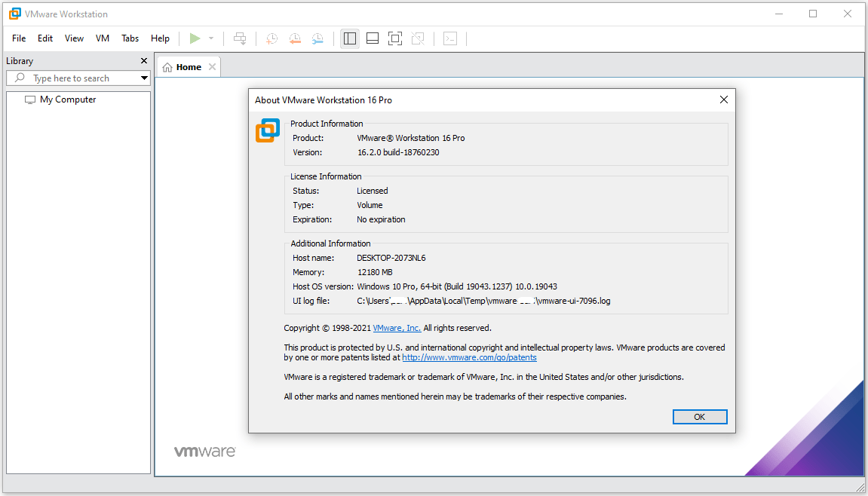Click the home icon on Home tab
Viewport: 868px width, 496px height.
(x=167, y=68)
